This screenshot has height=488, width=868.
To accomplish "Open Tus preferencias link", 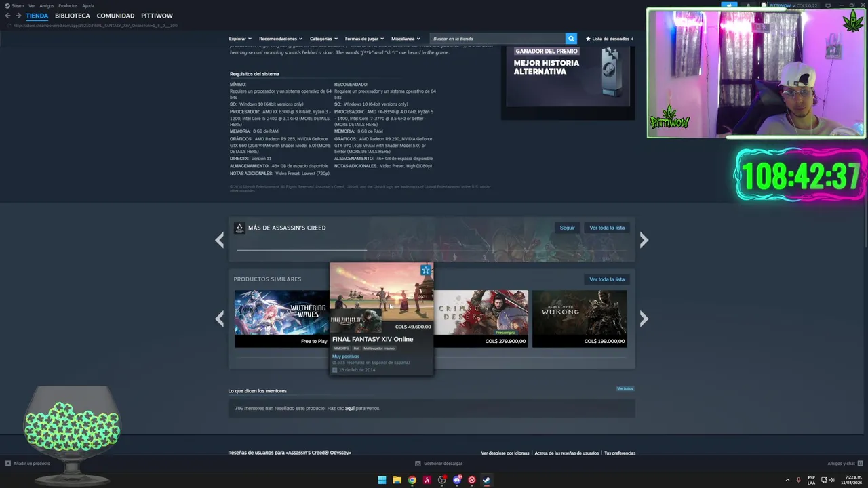I will pos(620,453).
